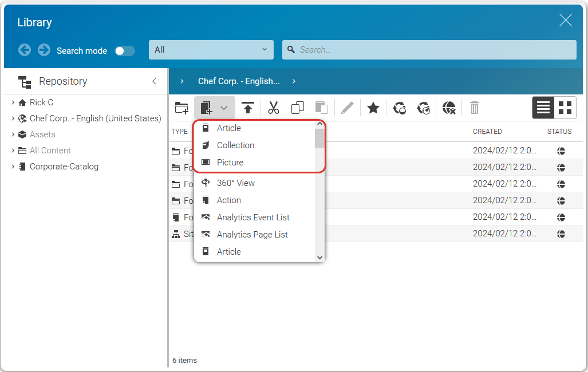588x372 pixels.
Task: Choose Picture in the content type menu
Action: 230,163
